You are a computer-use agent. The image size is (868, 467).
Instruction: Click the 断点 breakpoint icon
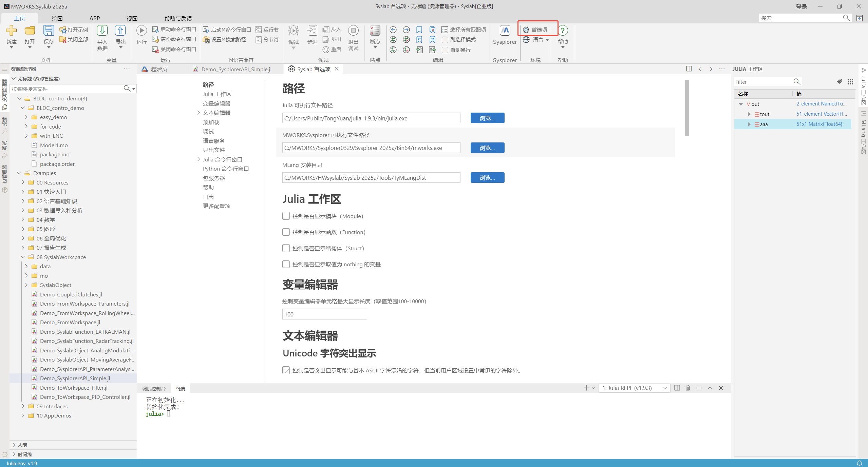point(375,31)
